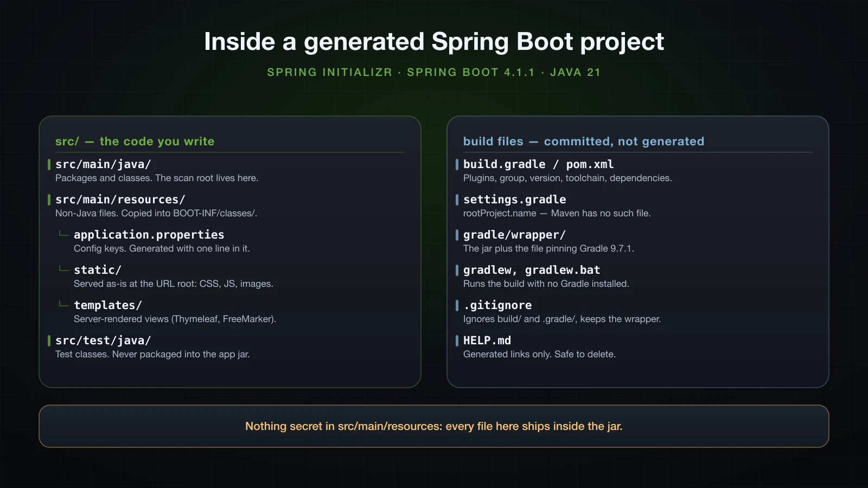The height and width of the screenshot is (488, 868).
Task: Click the title 'Inside a generated Spring Boot project'
Action: pos(434,42)
